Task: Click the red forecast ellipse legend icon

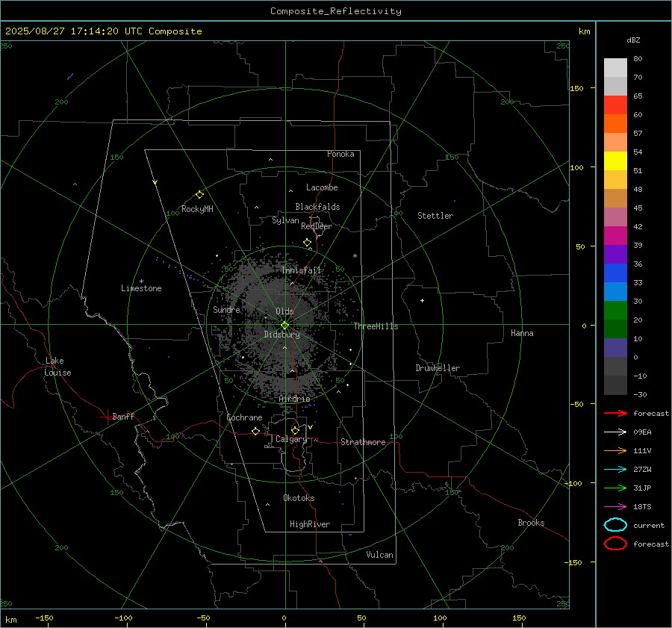Action: tap(615, 544)
